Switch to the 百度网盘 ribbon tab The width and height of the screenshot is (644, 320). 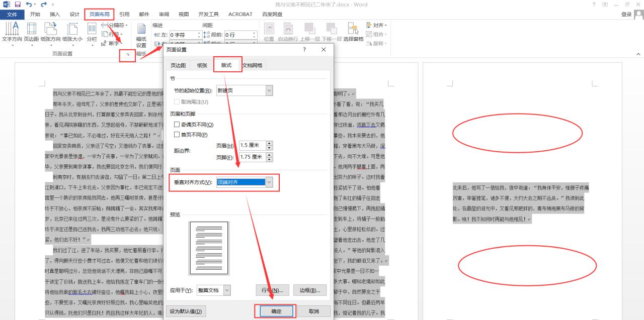coord(272,14)
